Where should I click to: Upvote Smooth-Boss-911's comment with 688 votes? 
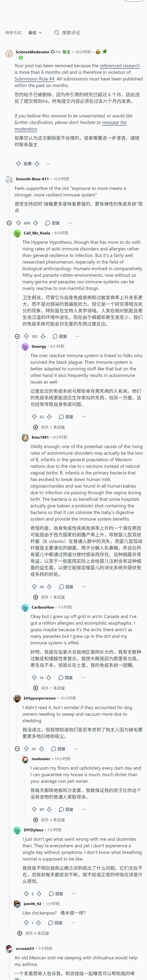[19, 223]
